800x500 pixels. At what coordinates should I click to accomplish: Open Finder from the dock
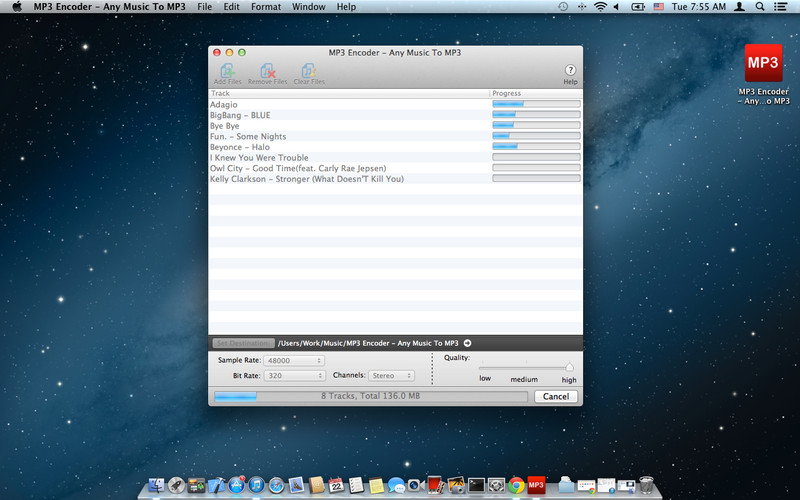156,485
